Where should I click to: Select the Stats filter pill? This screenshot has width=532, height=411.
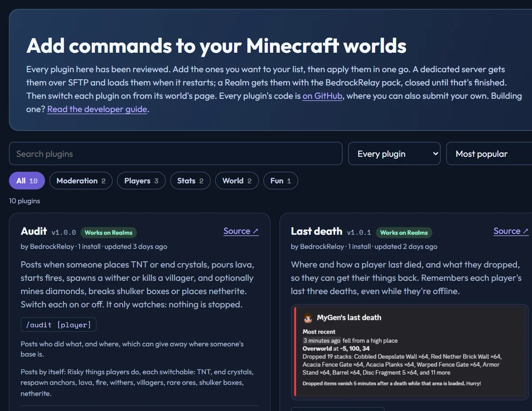pyautogui.click(x=190, y=181)
